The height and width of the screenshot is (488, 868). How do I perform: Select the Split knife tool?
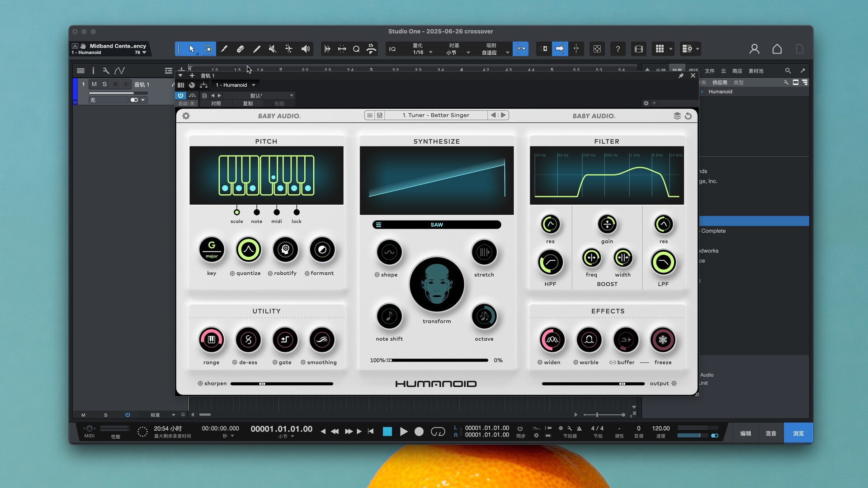tap(224, 49)
